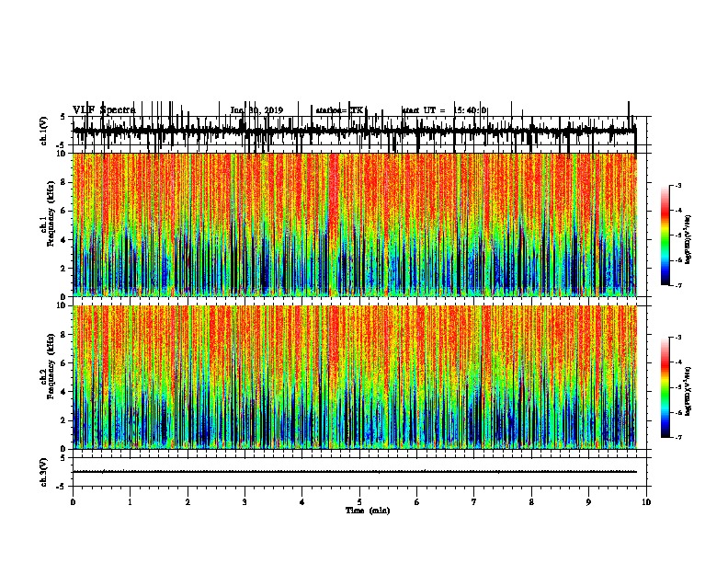Click time axis tick label "2"
The image size is (728, 563).
[x=188, y=502]
